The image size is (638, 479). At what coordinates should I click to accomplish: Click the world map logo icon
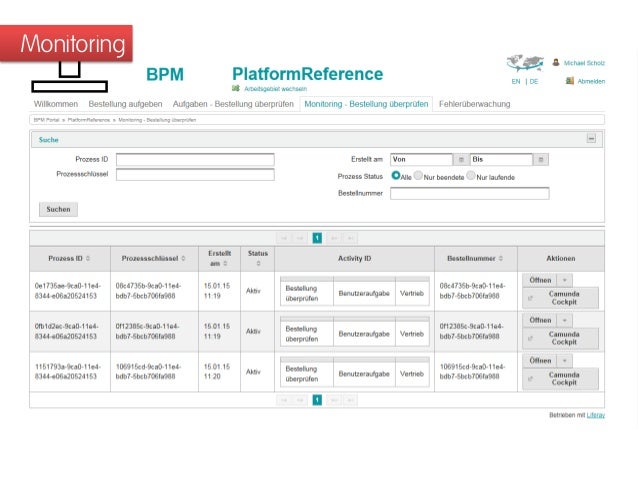pyautogui.click(x=525, y=63)
